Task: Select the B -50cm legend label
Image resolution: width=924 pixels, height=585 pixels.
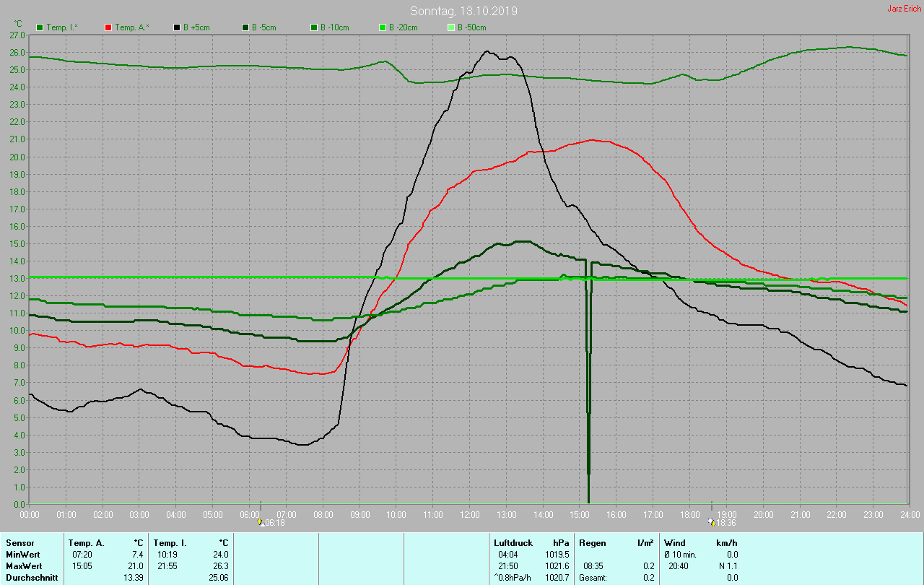Action: (471, 27)
